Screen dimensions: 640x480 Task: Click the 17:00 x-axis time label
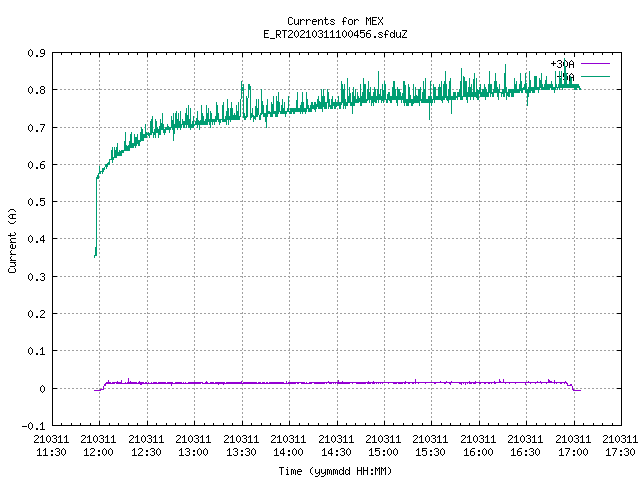(573, 452)
